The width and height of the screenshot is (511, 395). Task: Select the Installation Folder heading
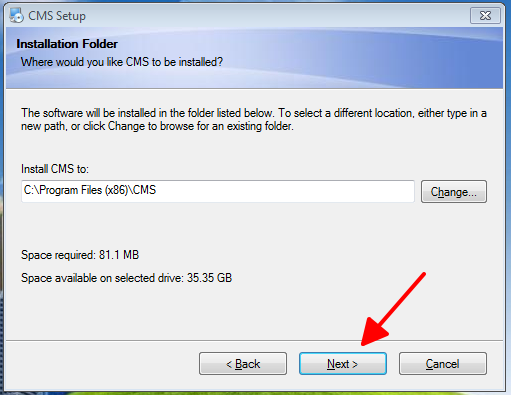pos(67,44)
